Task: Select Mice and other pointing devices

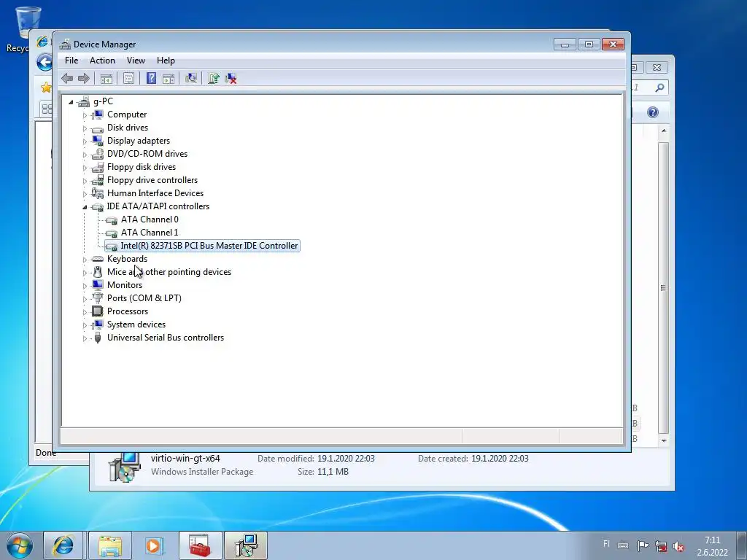Action: tap(169, 272)
